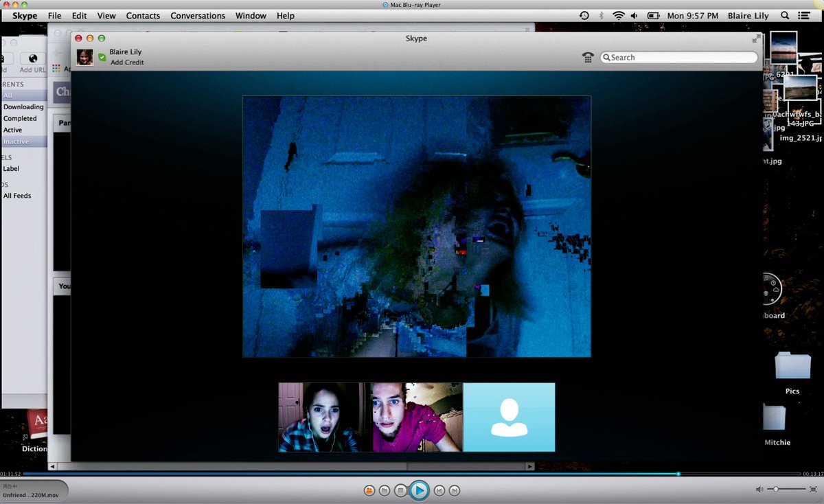Open the Conversations menu
The image size is (824, 504).
pyautogui.click(x=198, y=16)
